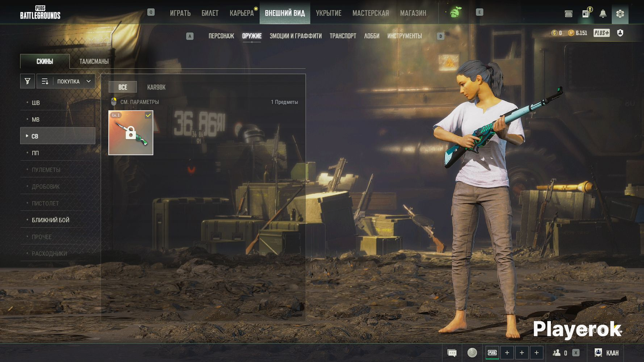Click the radar search icon
Image resolution: width=644 pixels, height=362 pixels.
click(472, 353)
